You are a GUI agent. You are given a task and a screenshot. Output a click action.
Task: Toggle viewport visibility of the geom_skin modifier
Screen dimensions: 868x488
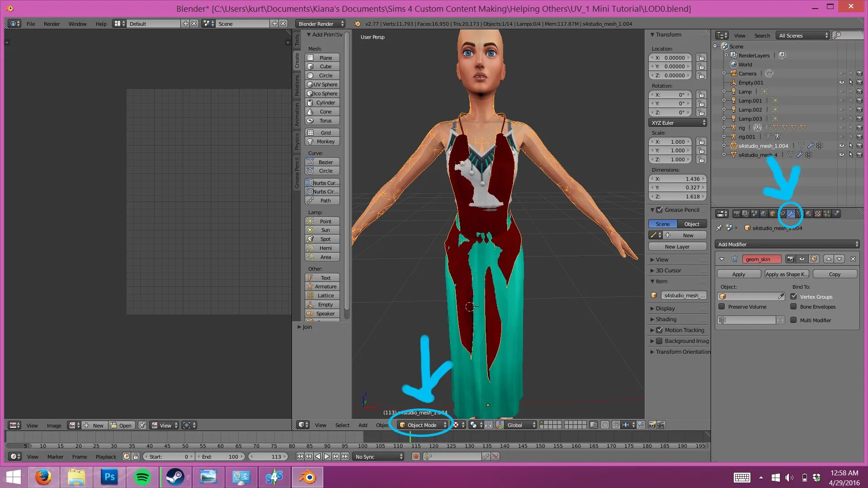[x=802, y=259]
